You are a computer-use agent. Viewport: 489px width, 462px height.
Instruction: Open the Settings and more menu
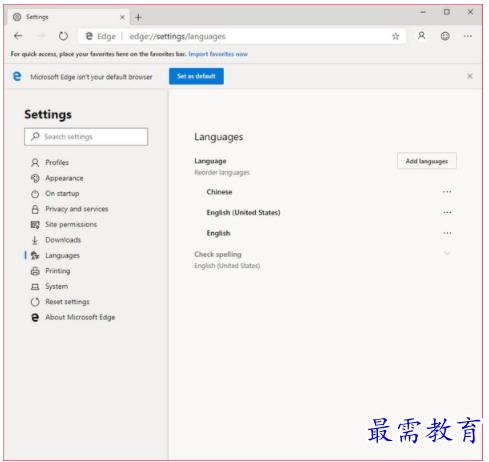pyautogui.click(x=468, y=36)
